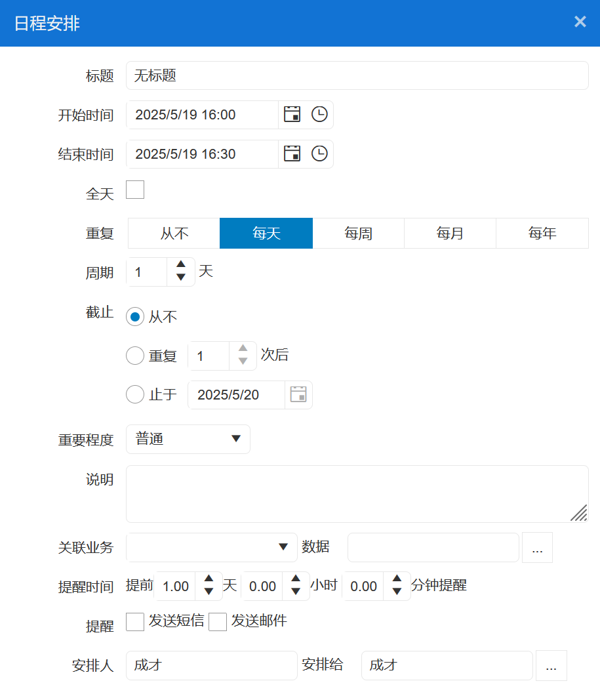Screen dimensions: 600x700
Task: Open the calendar picker for 开始时间
Action: click(x=291, y=114)
